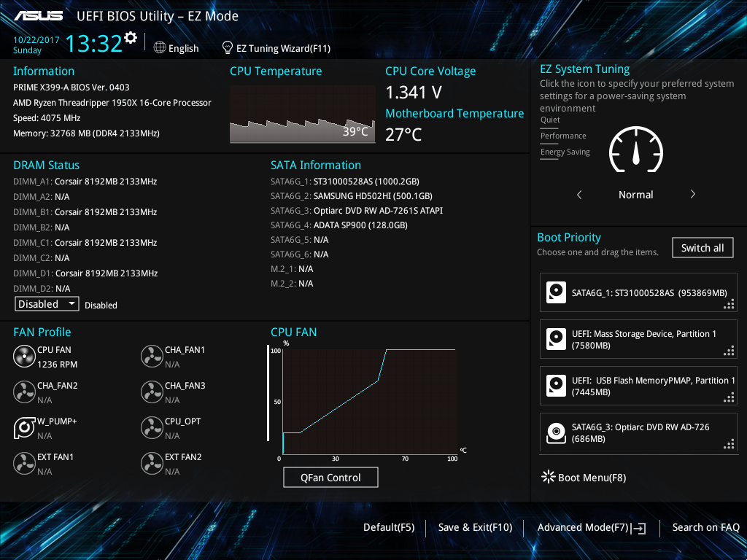Select SATA6G_3 Optiarc DVD RW (686MB) boot entry
Image resolution: width=747 pixels, height=560 pixels.
638,432
